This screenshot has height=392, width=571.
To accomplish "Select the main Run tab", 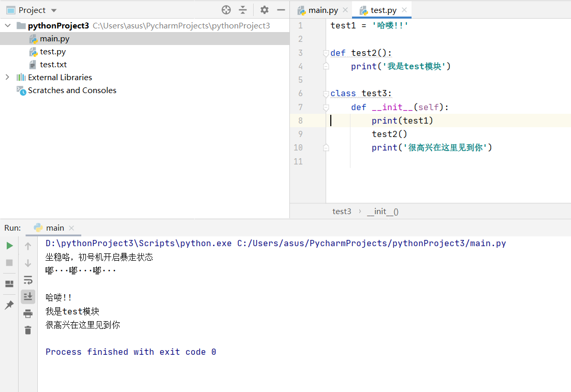I will (55, 228).
